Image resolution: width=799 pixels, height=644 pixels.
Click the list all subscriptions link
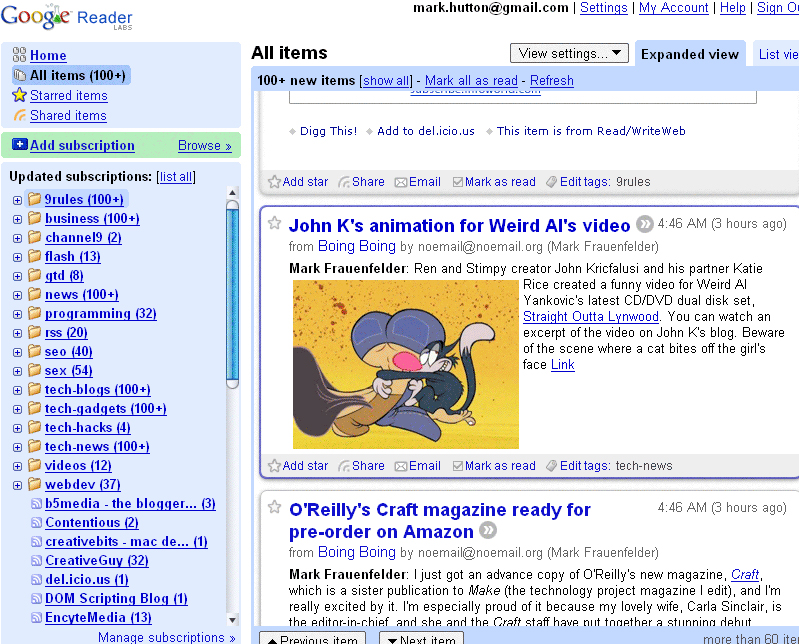[176, 177]
